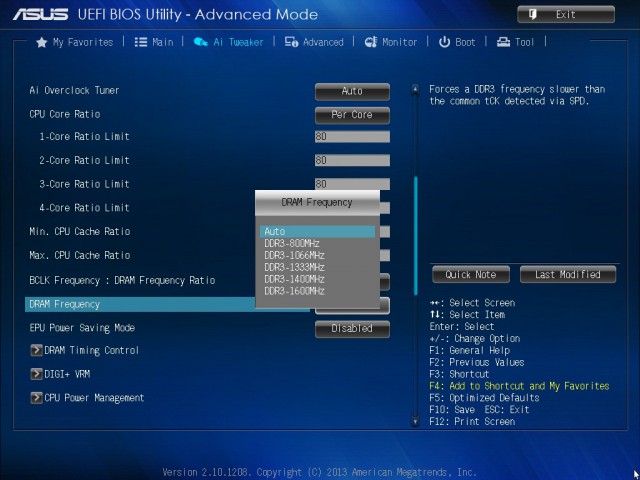The image size is (640, 480).
Task: Select EPU Power Saving Mode label
Action: tap(82, 328)
